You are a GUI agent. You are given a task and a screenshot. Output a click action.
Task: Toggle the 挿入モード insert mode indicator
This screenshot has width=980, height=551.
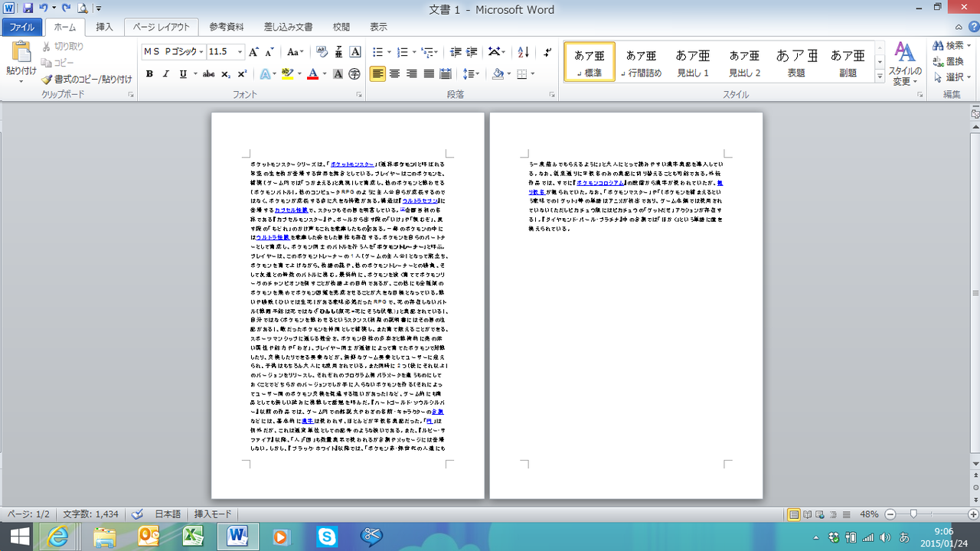point(213,514)
